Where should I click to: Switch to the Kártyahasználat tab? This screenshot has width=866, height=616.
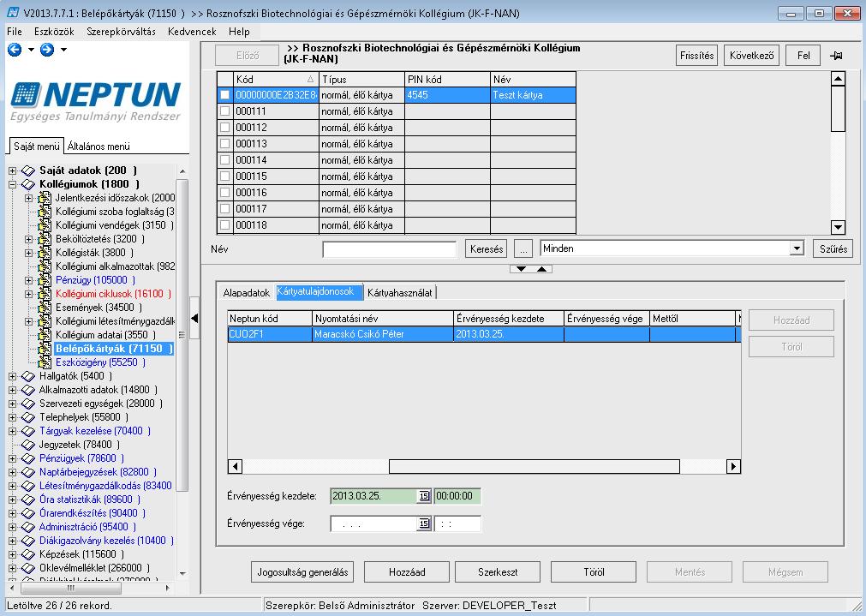pyautogui.click(x=400, y=293)
